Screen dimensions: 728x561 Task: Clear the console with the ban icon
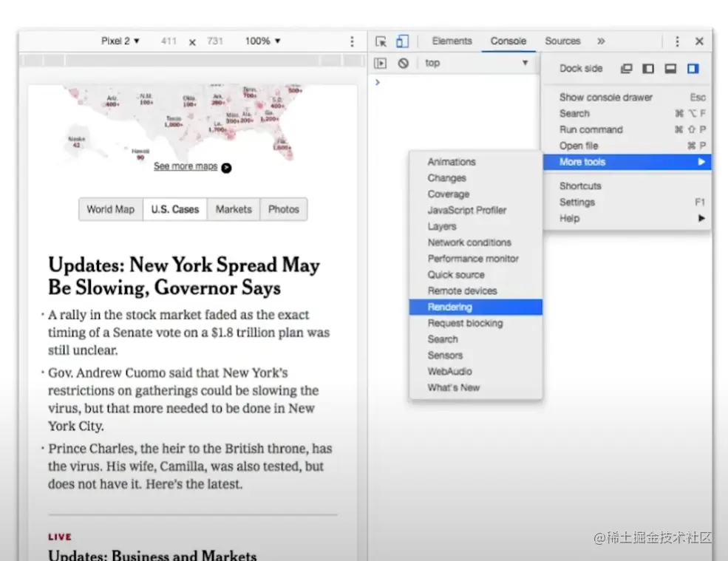(403, 63)
